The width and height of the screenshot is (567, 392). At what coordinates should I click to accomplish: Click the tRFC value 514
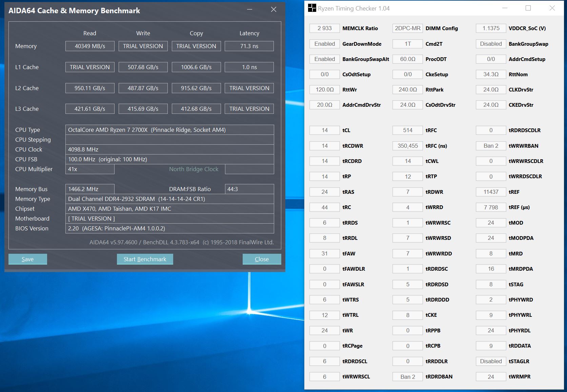click(x=408, y=130)
